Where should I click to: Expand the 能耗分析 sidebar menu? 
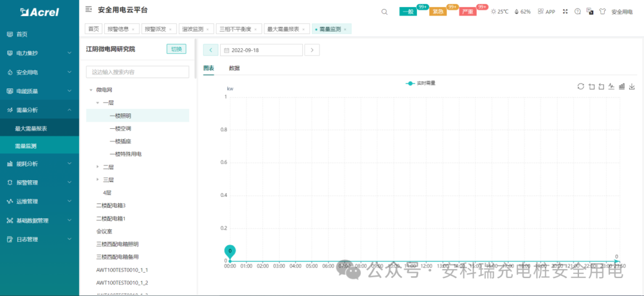[39, 164]
